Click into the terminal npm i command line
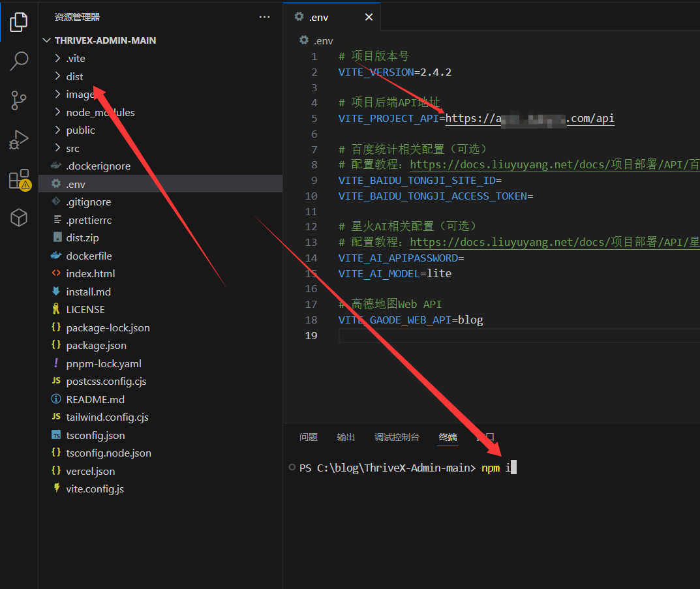 coord(499,468)
